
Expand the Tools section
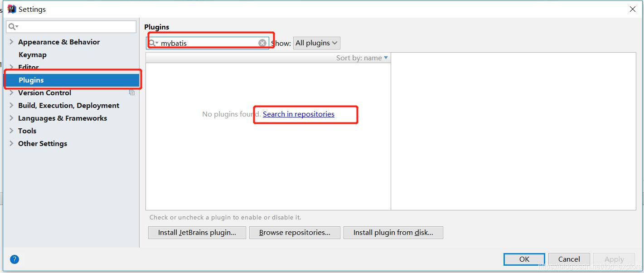point(11,131)
